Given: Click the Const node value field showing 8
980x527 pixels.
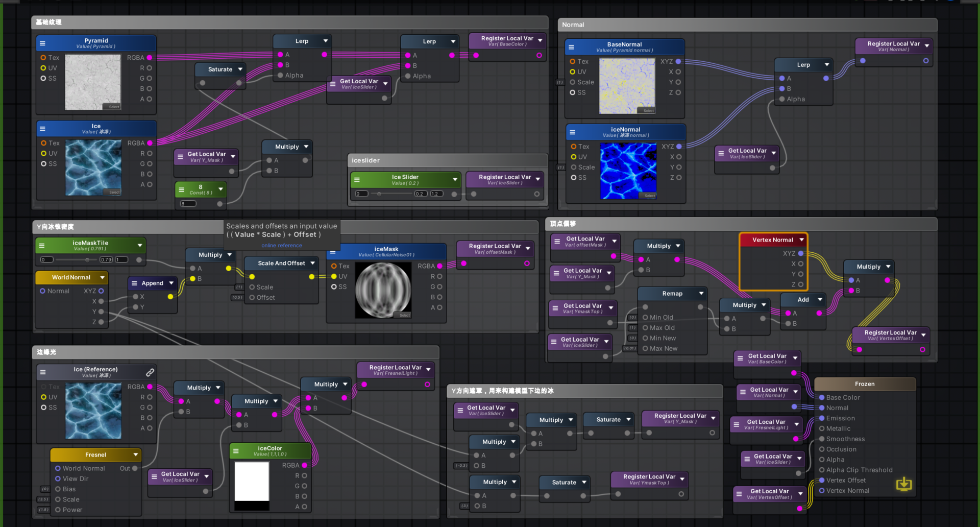Looking at the screenshot, I should pos(188,204).
